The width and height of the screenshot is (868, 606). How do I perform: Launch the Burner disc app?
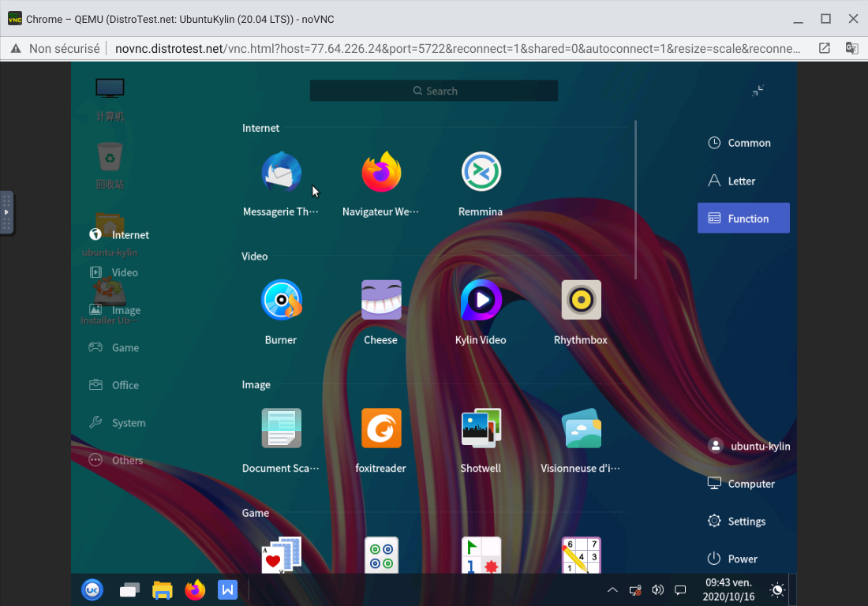(x=281, y=312)
